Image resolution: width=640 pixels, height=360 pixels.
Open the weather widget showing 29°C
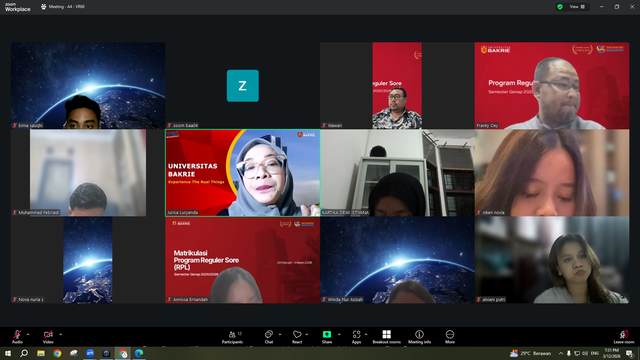530,353
